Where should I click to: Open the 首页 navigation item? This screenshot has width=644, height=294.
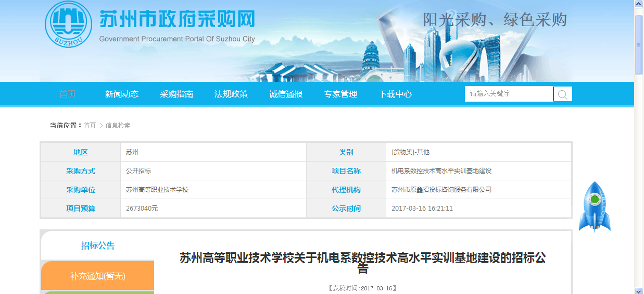67,94
